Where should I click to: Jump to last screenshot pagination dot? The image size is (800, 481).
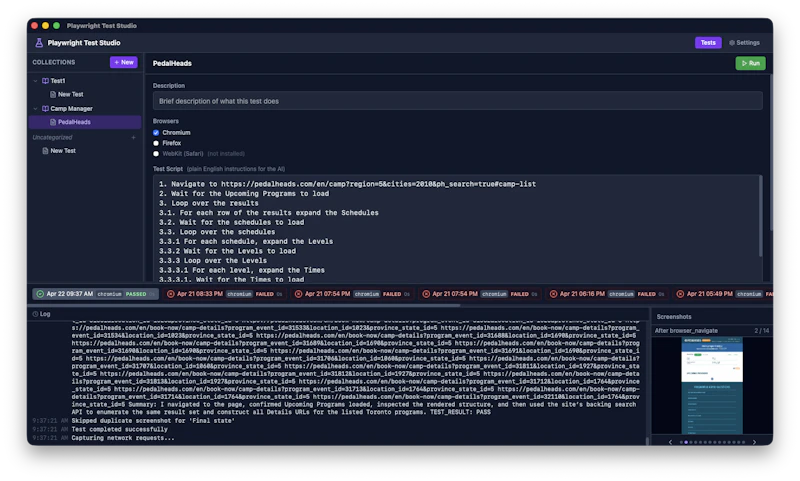(743, 442)
